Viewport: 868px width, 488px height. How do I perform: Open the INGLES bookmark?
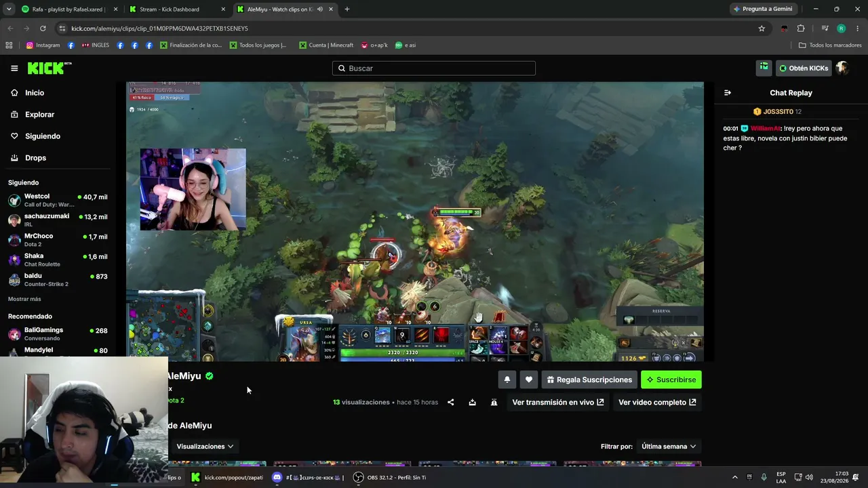pyautogui.click(x=95, y=45)
